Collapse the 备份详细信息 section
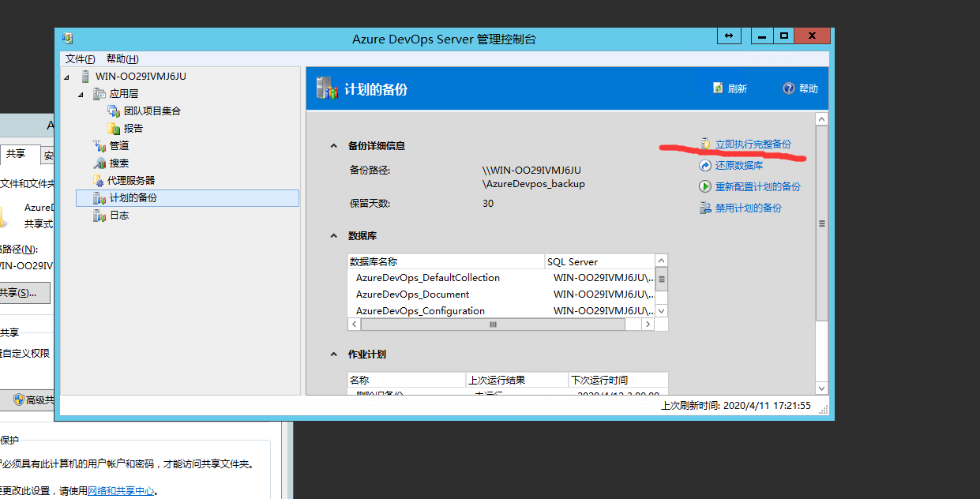 click(x=333, y=146)
